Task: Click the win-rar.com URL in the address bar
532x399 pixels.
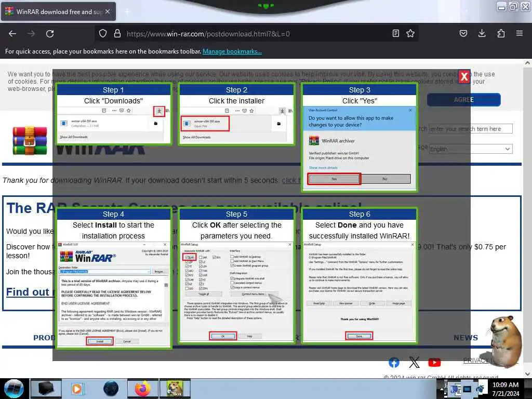Action: 208,34
